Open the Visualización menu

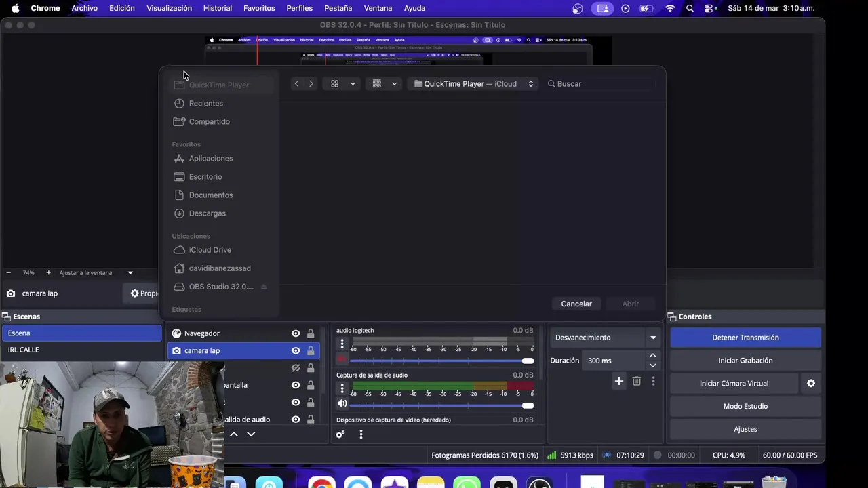point(169,8)
